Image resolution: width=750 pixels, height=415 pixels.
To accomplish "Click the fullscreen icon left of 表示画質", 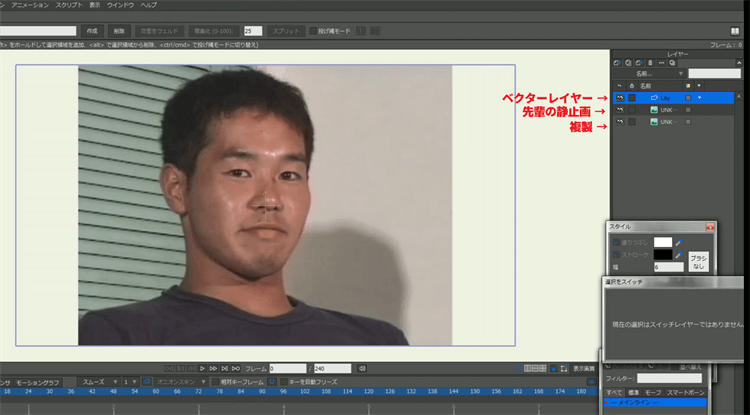I will click(564, 369).
